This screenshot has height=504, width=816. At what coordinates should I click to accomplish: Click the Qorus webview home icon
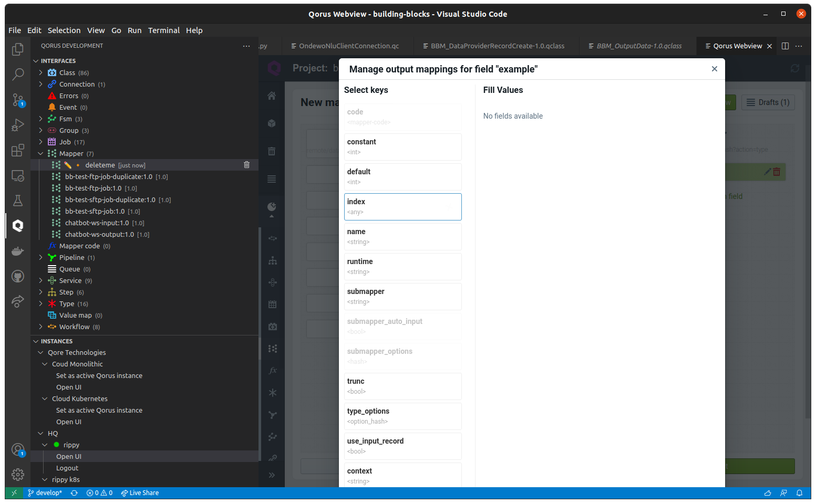pyautogui.click(x=272, y=96)
